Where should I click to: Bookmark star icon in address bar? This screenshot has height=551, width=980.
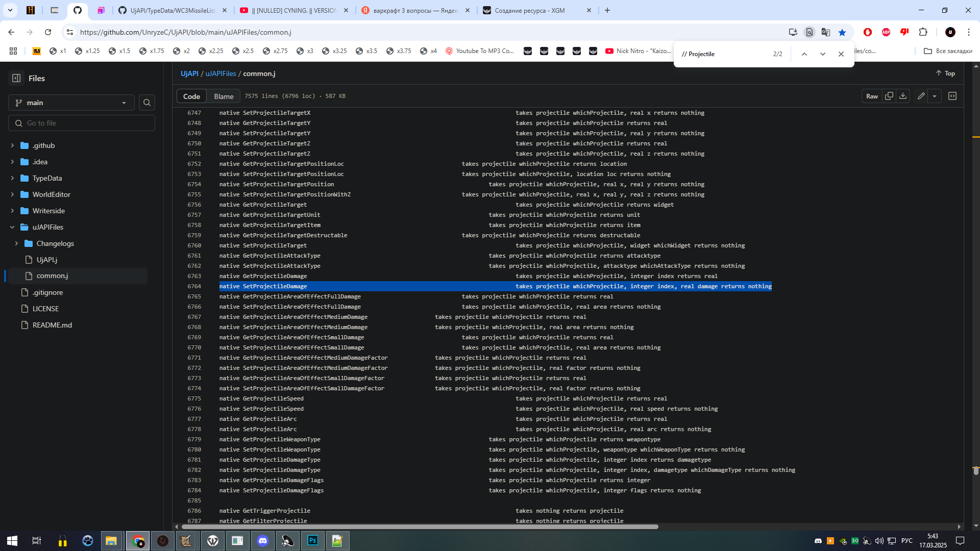click(842, 32)
